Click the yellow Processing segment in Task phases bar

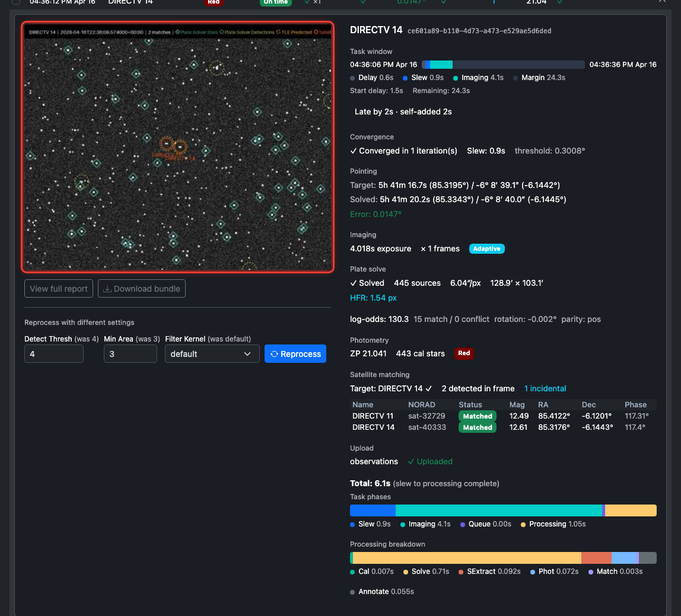click(x=631, y=510)
